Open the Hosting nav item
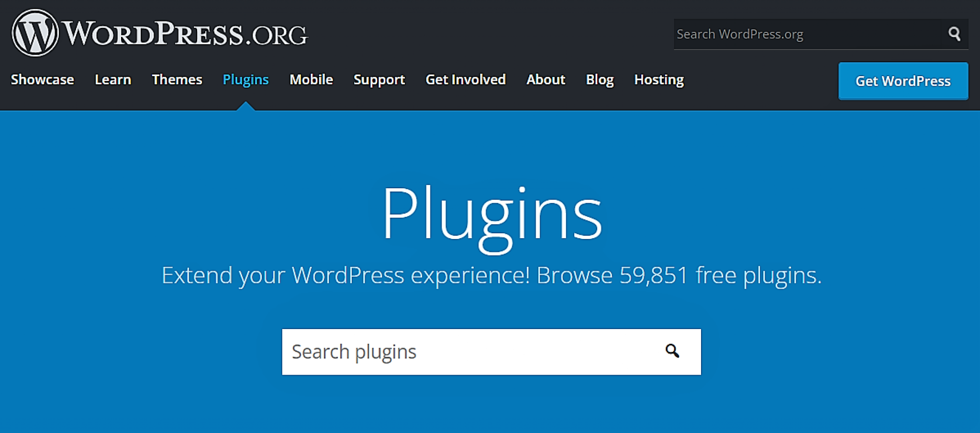The height and width of the screenshot is (433, 980). (x=659, y=80)
